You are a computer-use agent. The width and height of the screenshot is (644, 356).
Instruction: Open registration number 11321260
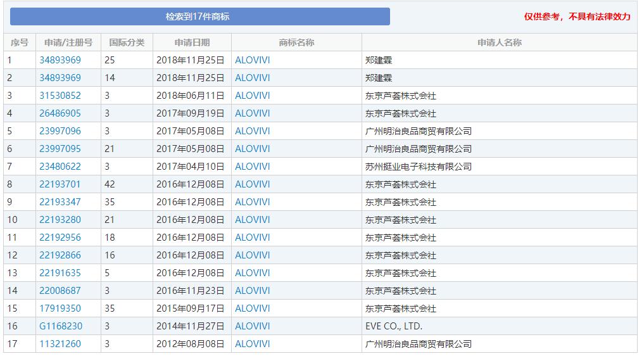click(x=60, y=344)
